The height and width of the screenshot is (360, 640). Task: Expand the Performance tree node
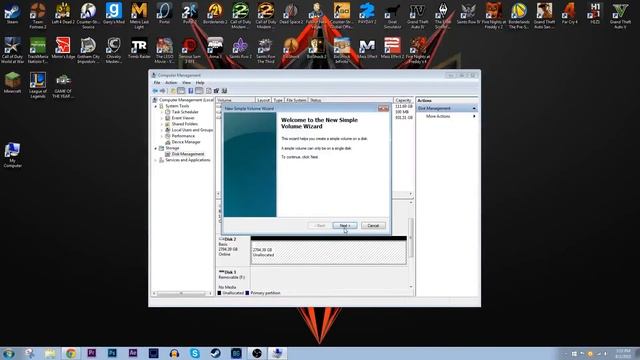[162, 136]
